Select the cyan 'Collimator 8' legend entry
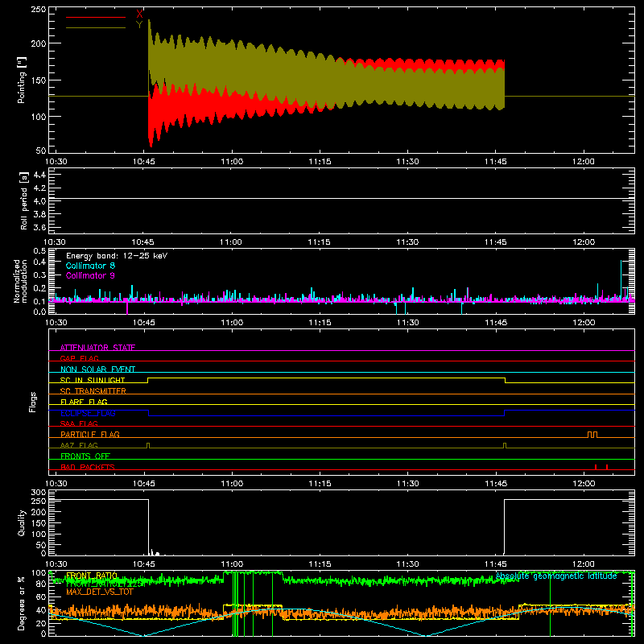The height and width of the screenshot is (644, 644). point(90,266)
